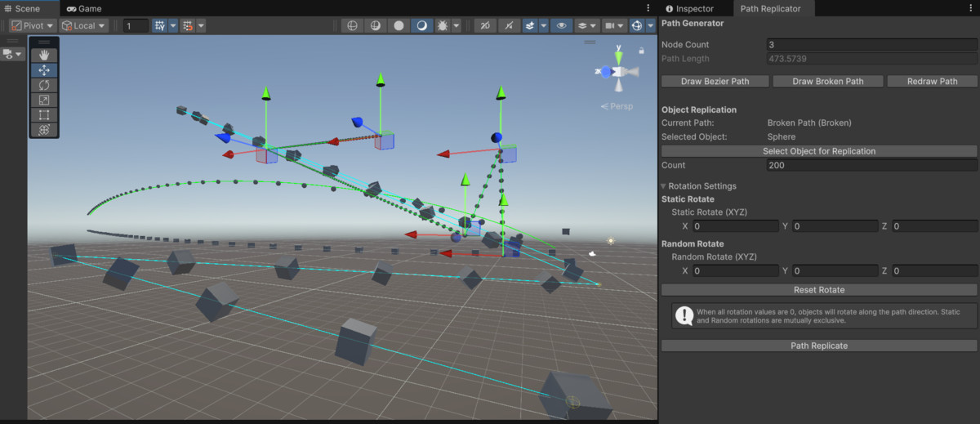Select the Move tool
Image resolution: width=980 pixels, height=424 pixels.
[x=44, y=70]
